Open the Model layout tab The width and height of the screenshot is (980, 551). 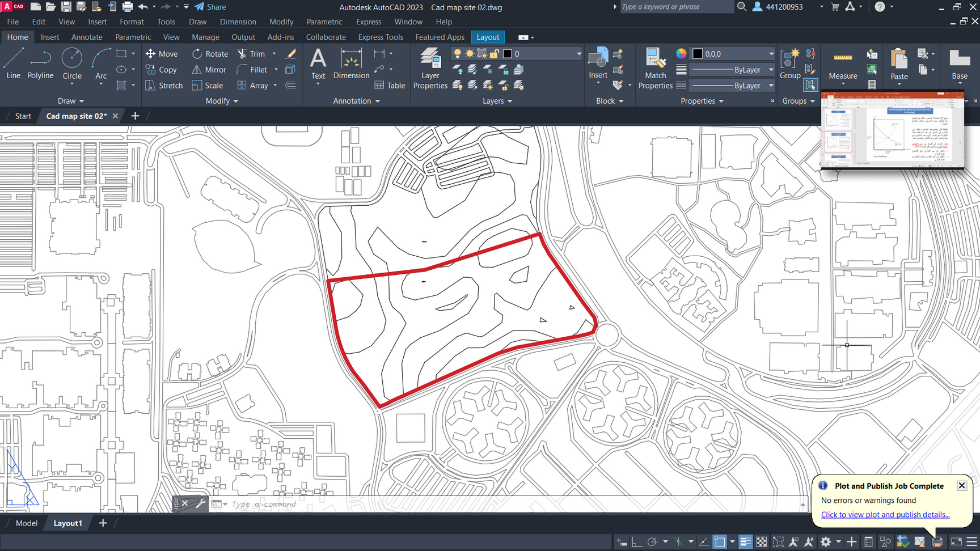[27, 523]
